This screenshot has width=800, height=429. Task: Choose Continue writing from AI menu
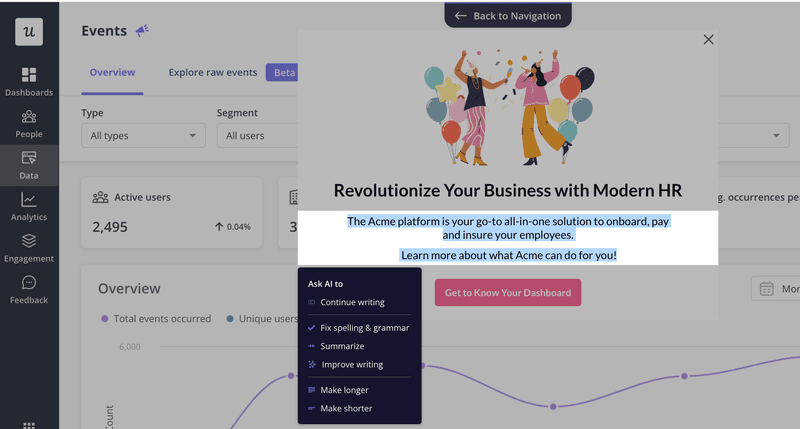352,302
